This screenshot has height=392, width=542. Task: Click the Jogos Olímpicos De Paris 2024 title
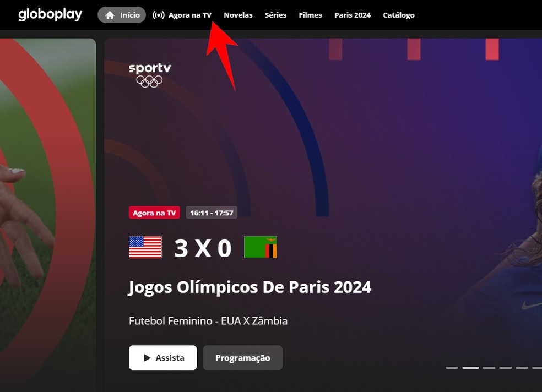pos(250,288)
